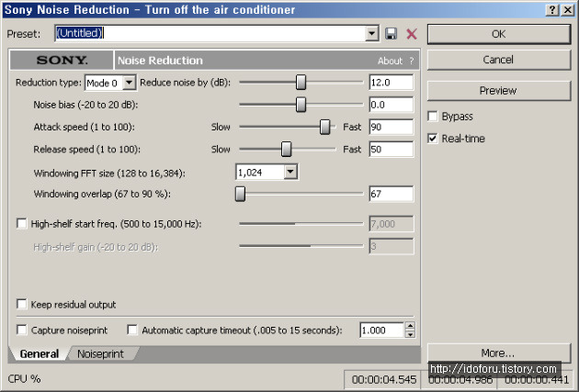
Task: Enable Keep residual output
Action: [x=22, y=304]
